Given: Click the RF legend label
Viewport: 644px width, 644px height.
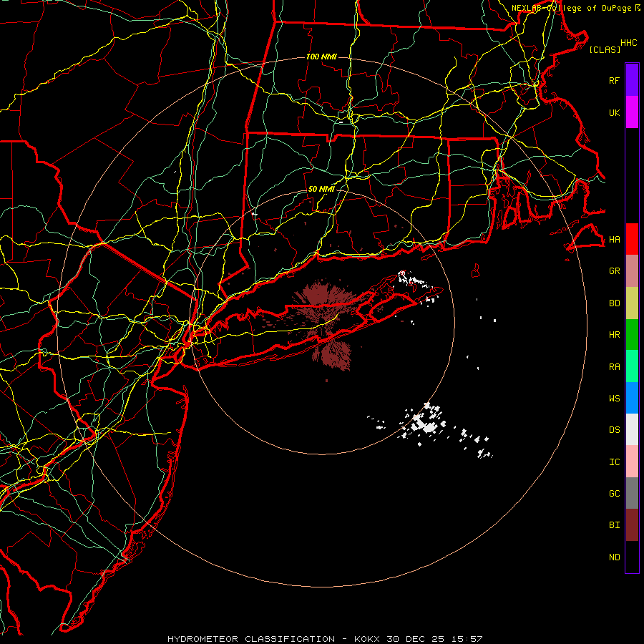Looking at the screenshot, I should (x=614, y=80).
